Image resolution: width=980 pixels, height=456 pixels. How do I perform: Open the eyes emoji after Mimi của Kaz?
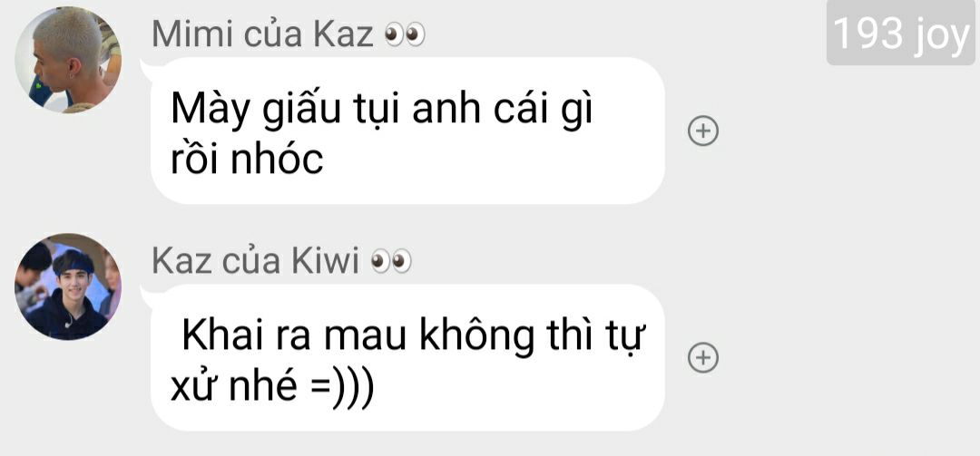click(405, 35)
